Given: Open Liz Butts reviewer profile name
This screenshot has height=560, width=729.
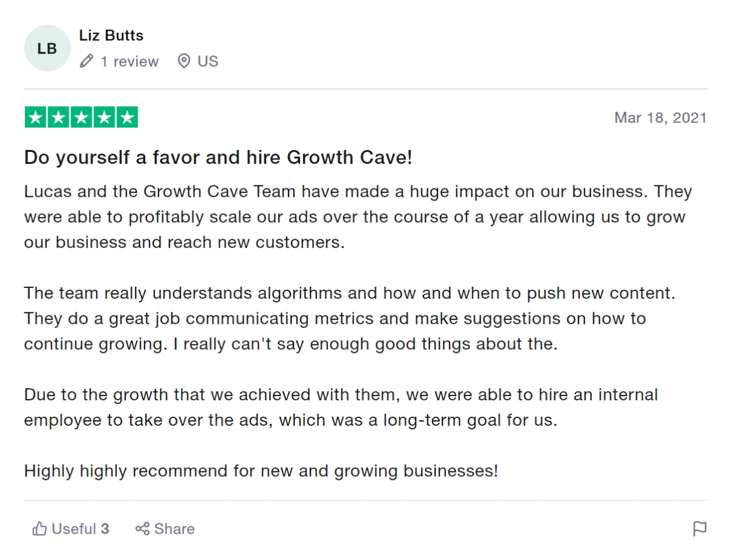Looking at the screenshot, I should [111, 35].
